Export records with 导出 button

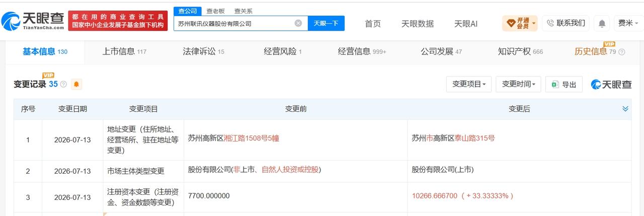tap(564, 84)
